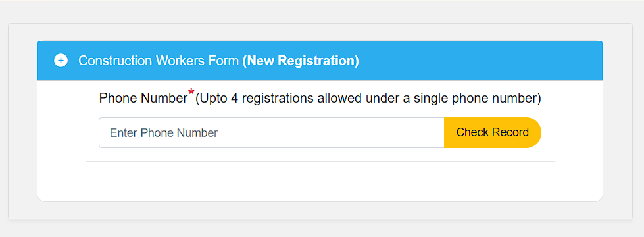Click the horizontal divider under phone field
Image resolution: width=644 pixels, height=237 pixels.
320,162
